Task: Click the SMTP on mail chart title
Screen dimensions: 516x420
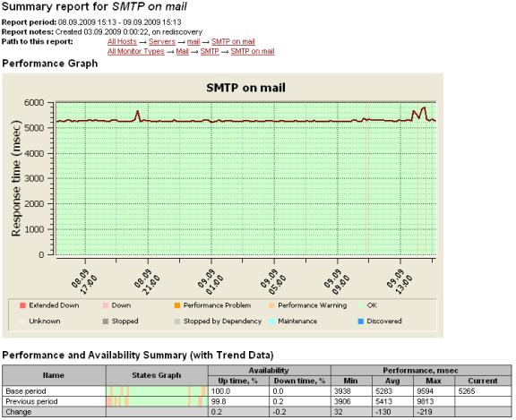Action: click(245, 88)
